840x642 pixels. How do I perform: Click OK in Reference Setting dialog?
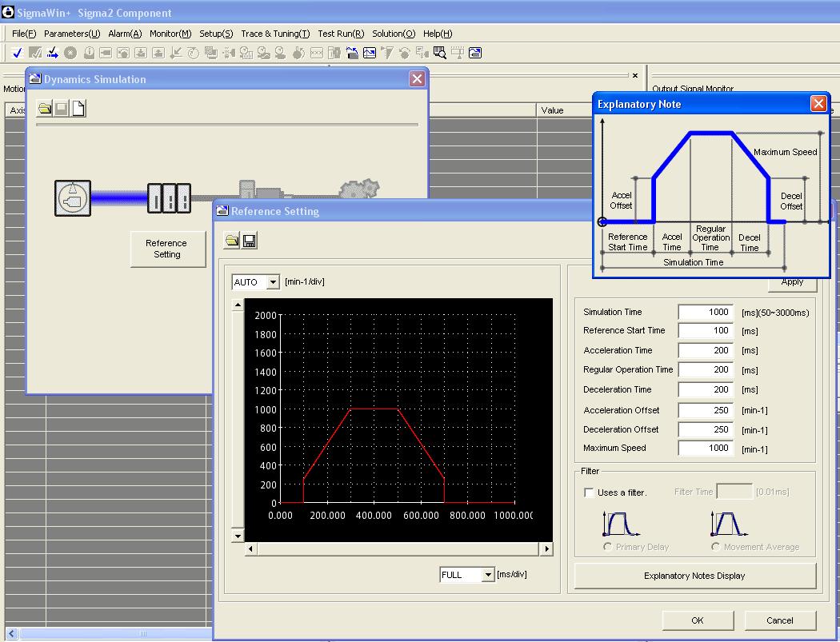click(x=697, y=620)
